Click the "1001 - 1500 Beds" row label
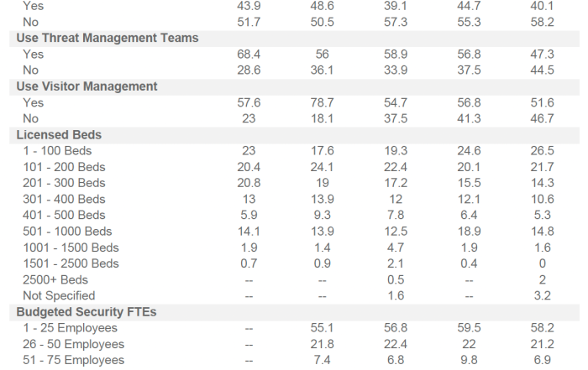The height and width of the screenshot is (370, 588). (x=71, y=248)
